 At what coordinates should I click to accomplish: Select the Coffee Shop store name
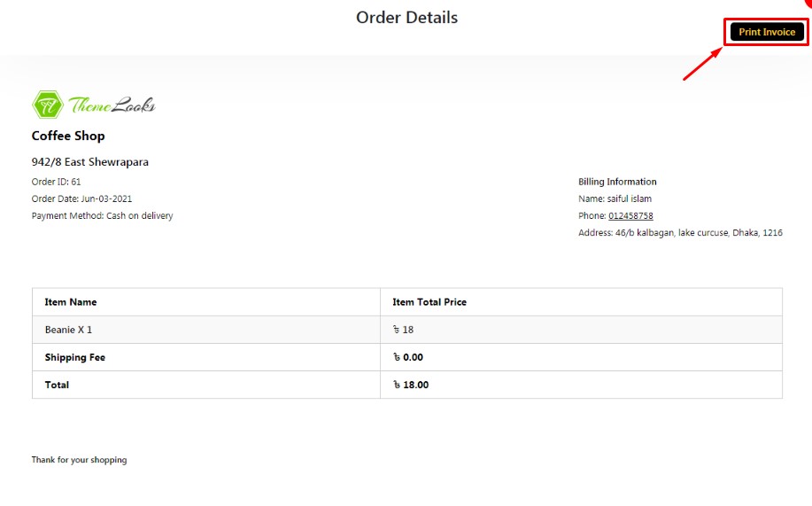[x=68, y=136]
